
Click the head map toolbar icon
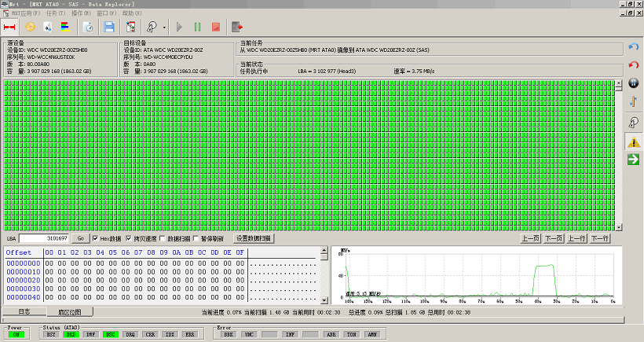(152, 28)
